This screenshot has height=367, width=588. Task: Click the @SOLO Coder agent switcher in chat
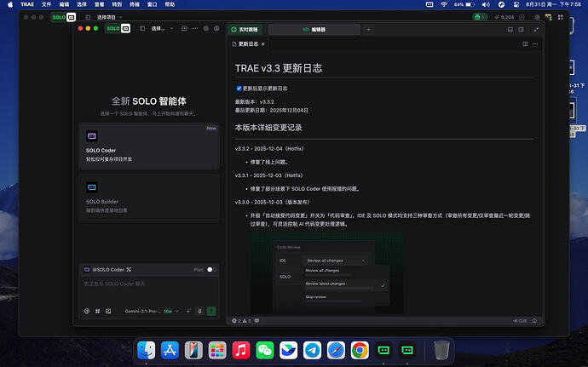(107, 270)
